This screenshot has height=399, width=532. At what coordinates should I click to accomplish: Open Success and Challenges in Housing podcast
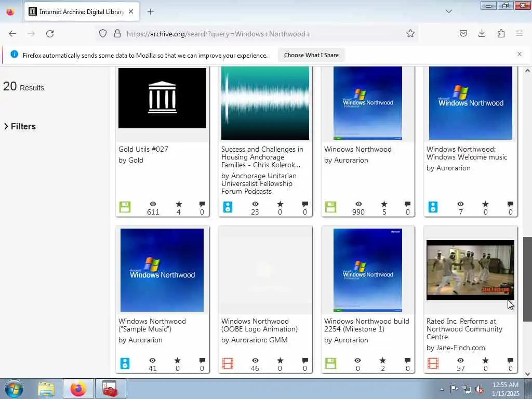tap(262, 157)
